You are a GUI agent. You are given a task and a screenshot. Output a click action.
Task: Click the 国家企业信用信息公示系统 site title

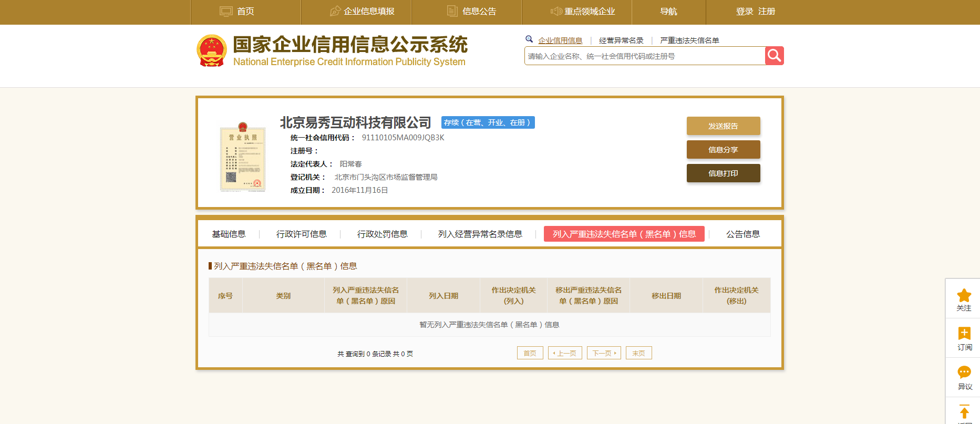pyautogui.click(x=350, y=45)
